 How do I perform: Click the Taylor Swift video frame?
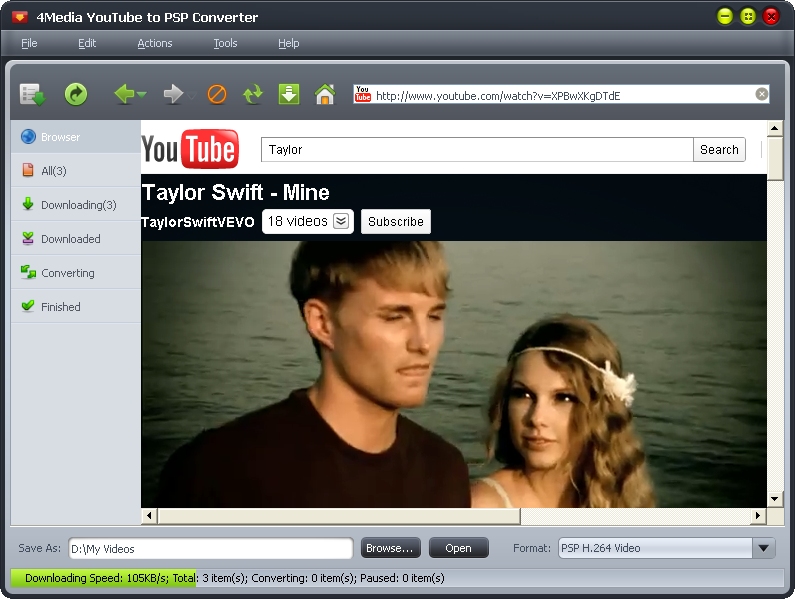[454, 374]
